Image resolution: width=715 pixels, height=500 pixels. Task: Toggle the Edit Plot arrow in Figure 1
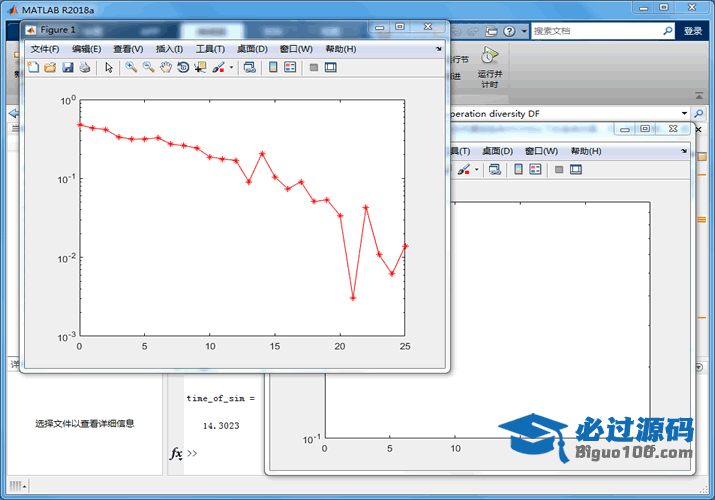[109, 68]
